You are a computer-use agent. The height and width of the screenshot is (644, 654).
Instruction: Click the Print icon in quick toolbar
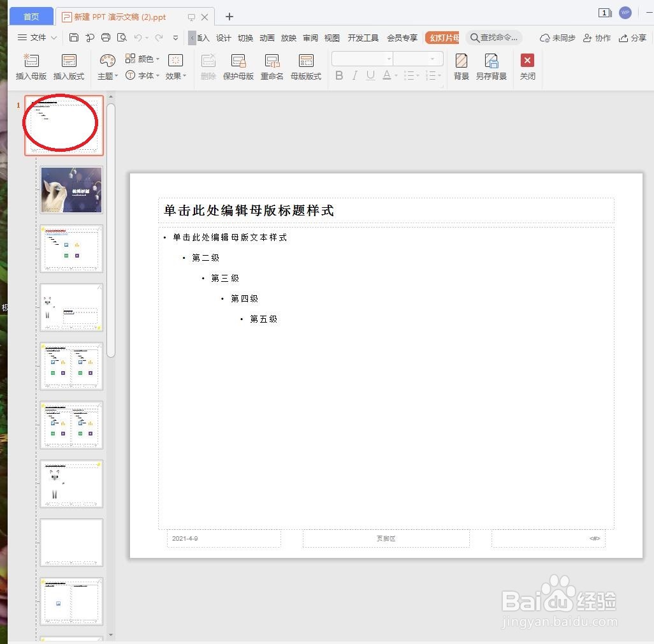(106, 38)
